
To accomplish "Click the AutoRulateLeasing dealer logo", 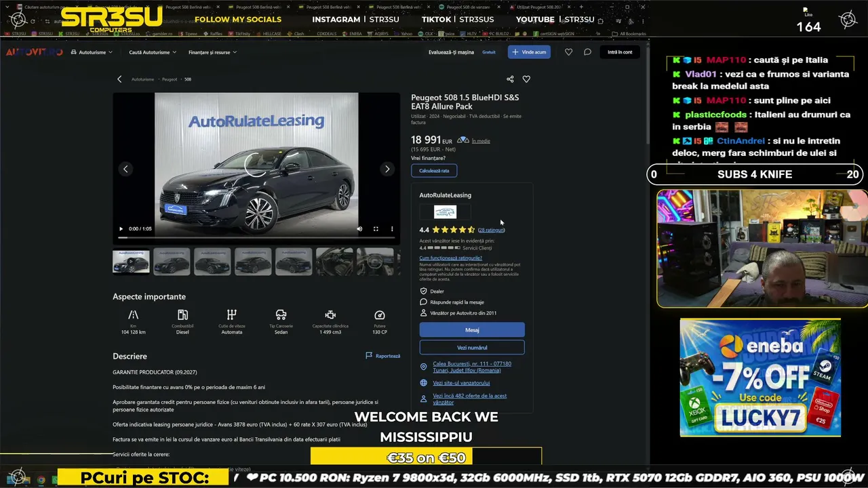I will [x=446, y=212].
